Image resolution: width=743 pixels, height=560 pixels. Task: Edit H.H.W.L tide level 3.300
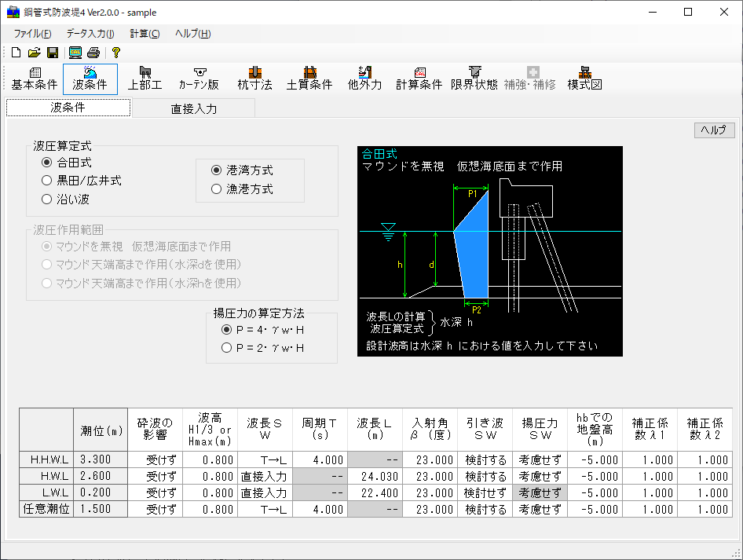point(101,459)
